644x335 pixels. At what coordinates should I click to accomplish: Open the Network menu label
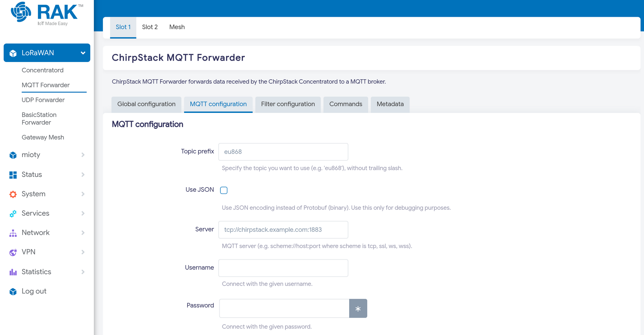click(36, 233)
